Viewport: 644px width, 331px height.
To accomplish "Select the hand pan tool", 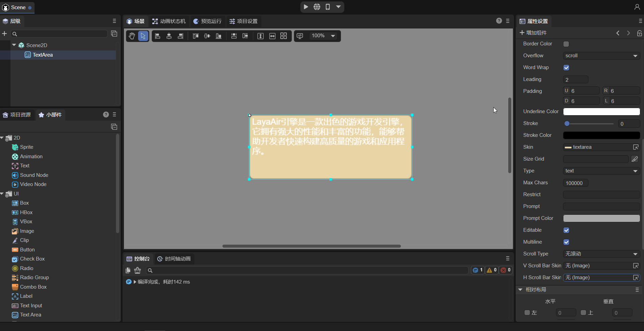I will (x=132, y=36).
